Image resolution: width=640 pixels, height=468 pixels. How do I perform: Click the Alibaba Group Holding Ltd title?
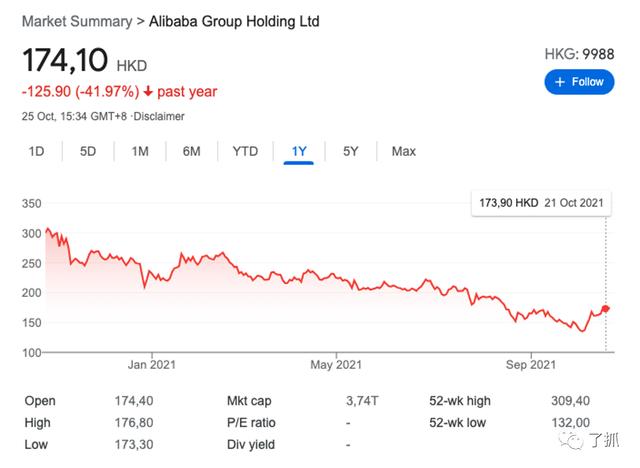[233, 21]
